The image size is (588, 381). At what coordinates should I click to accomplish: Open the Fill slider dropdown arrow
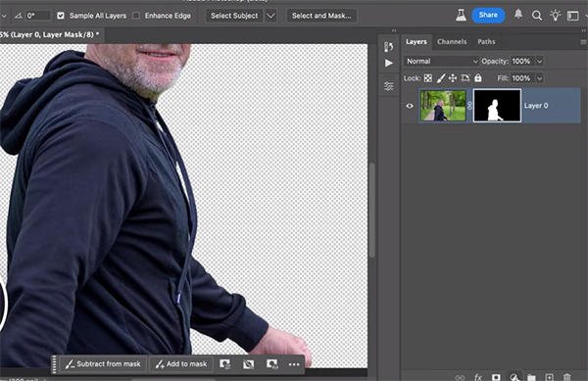click(x=539, y=78)
